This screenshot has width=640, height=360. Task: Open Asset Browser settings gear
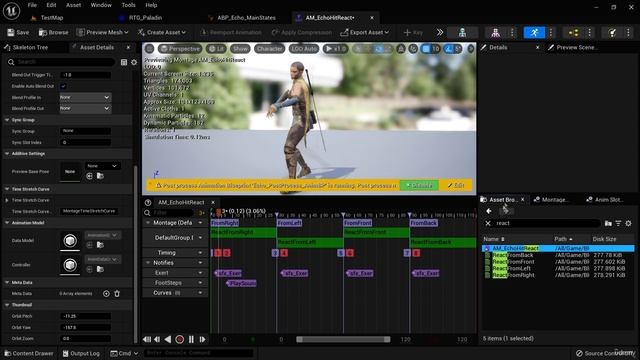click(629, 223)
